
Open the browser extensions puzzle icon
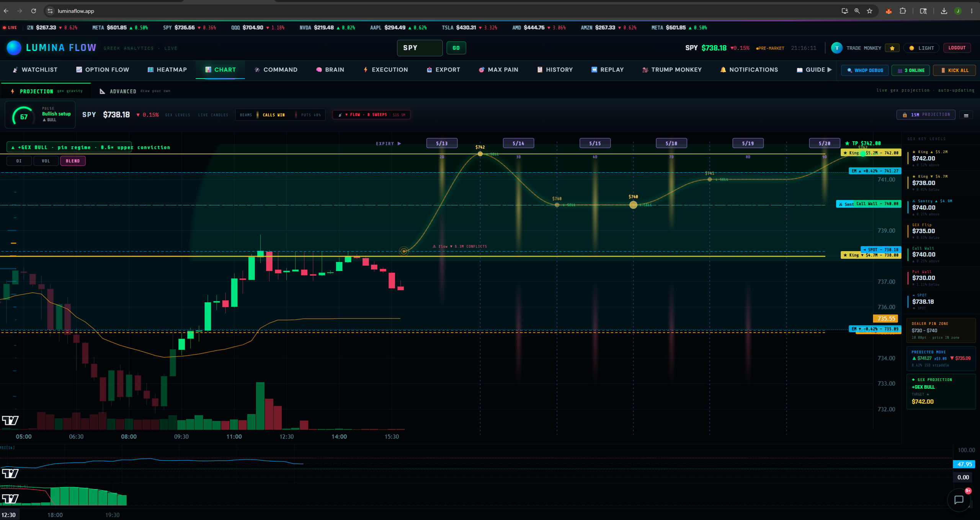tap(903, 11)
